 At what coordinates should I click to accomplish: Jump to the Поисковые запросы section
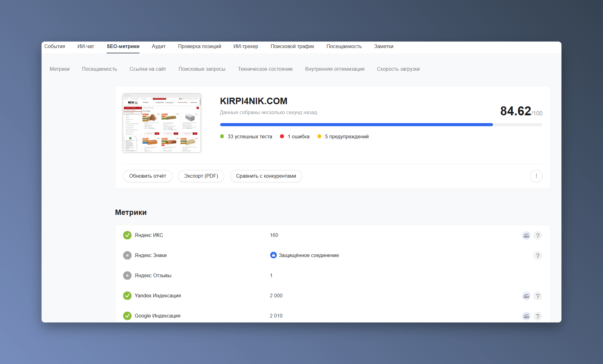202,69
